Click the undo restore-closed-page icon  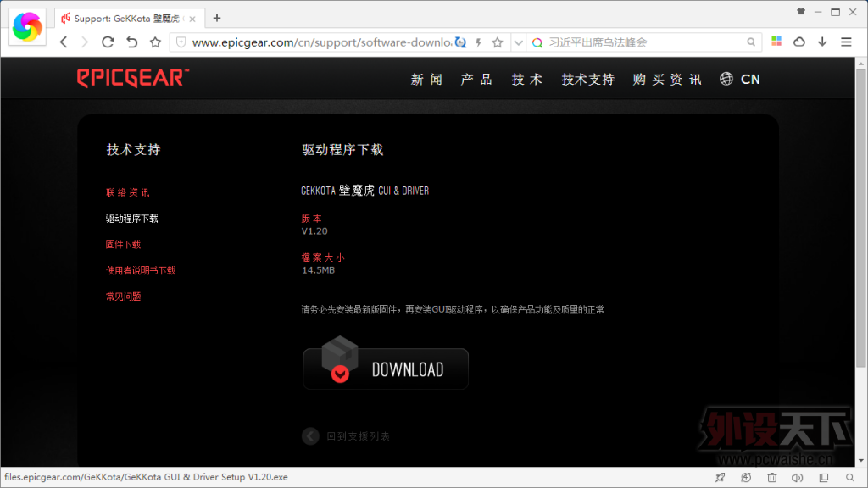pyautogui.click(x=131, y=42)
